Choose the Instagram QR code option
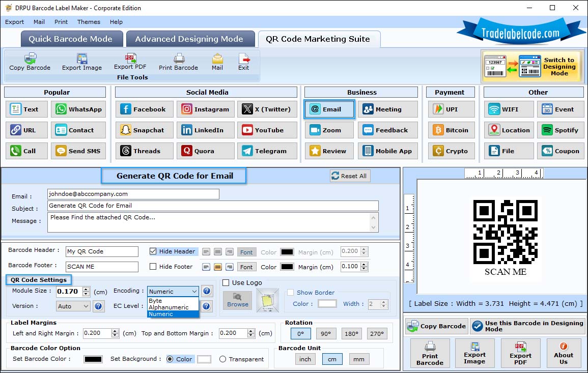Screen dimensions: 588x373 pyautogui.click(x=205, y=109)
